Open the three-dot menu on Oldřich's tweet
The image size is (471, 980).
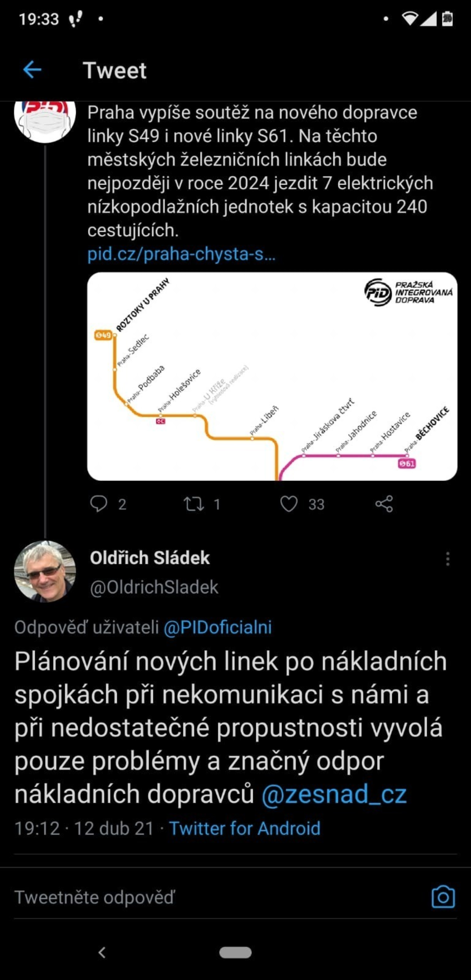[x=447, y=558]
